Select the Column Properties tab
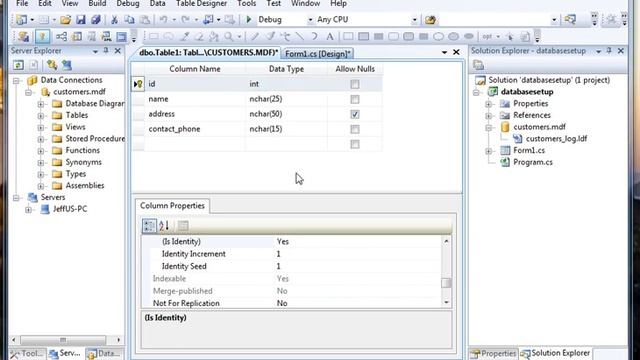The width and height of the screenshot is (640, 360). 172,206
